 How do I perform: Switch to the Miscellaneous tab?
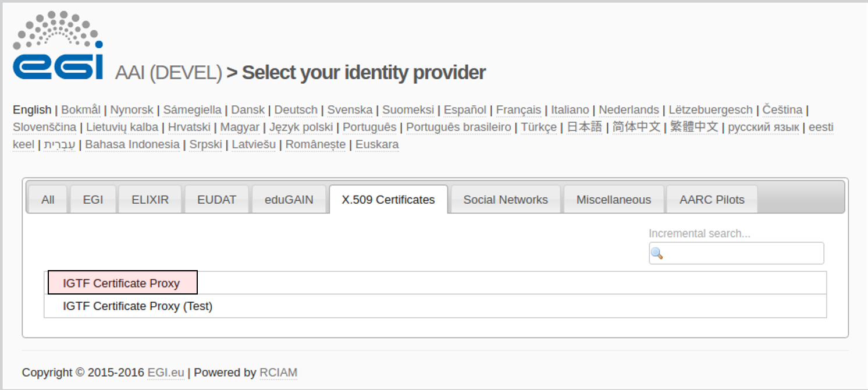coord(614,200)
